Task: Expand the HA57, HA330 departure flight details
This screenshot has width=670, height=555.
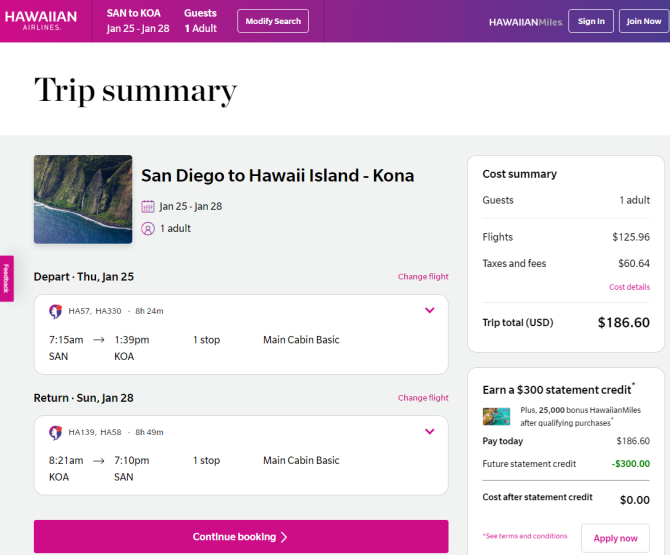Action: coord(429,310)
